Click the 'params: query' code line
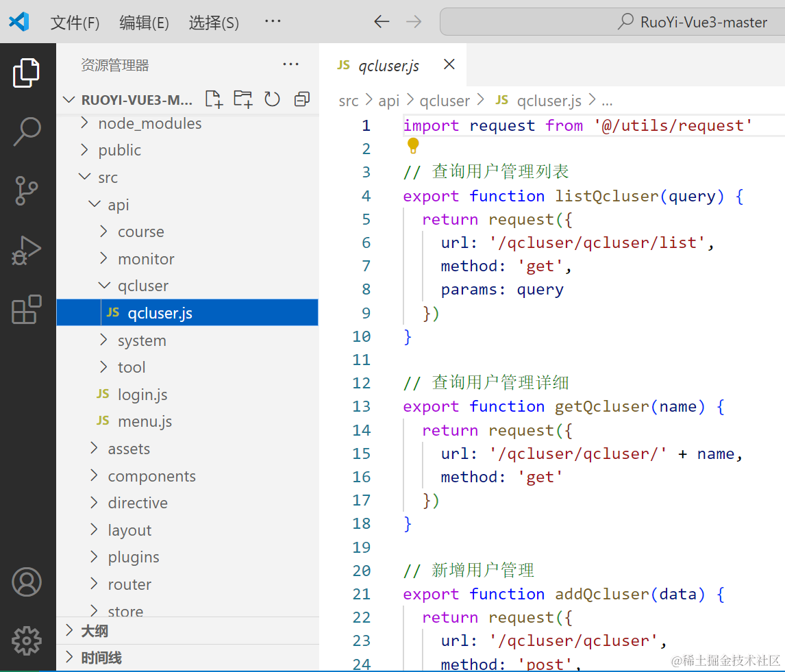 click(x=501, y=290)
